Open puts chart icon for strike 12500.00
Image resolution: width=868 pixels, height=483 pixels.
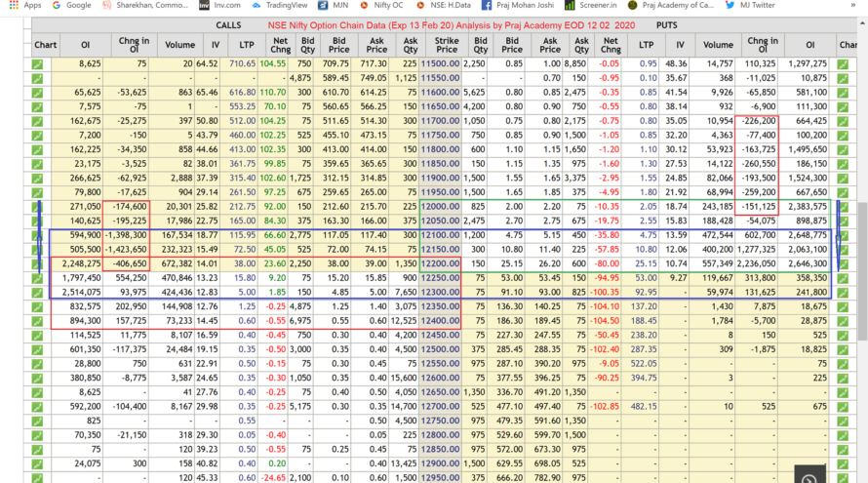pyautogui.click(x=843, y=350)
